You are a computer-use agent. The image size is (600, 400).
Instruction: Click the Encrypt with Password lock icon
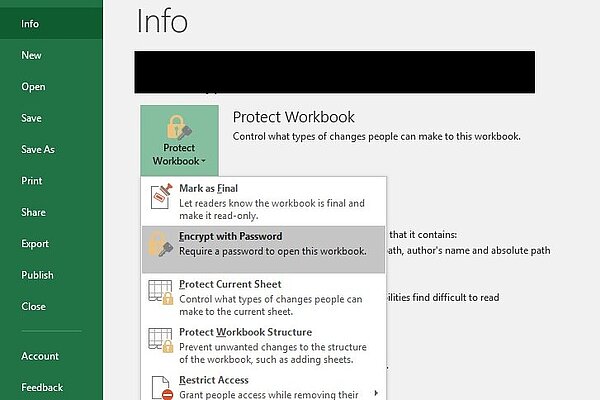point(160,244)
